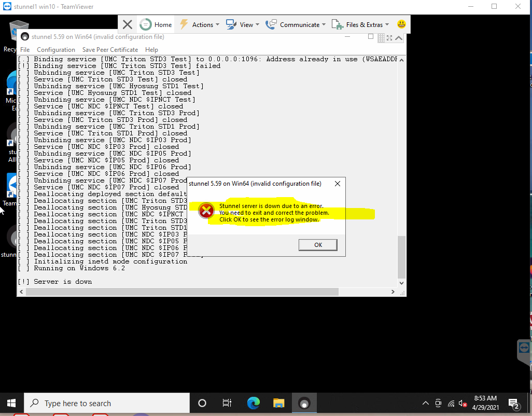
Task: Click the TeamViewer toolbar close X icon
Action: pos(128,24)
